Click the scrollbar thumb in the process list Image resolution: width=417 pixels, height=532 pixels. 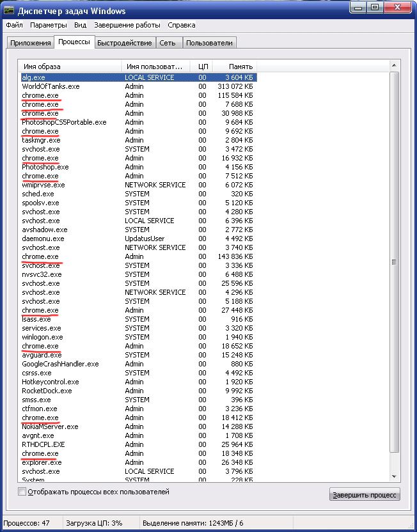pyautogui.click(x=394, y=262)
